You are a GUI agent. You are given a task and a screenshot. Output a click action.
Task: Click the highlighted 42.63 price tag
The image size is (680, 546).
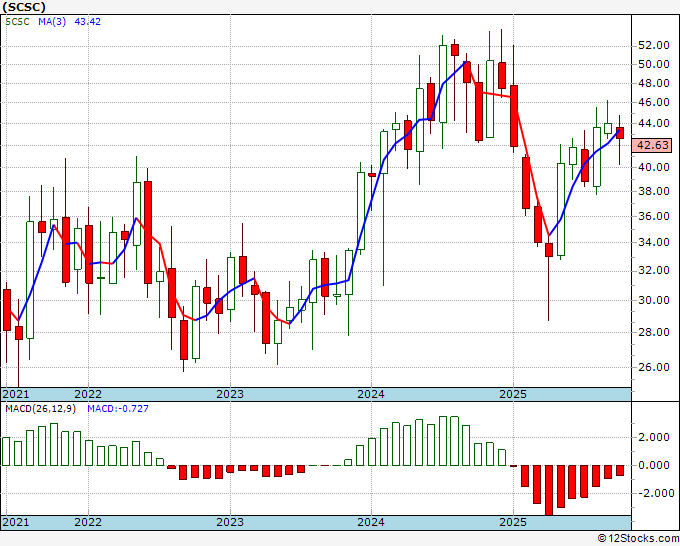[654, 145]
